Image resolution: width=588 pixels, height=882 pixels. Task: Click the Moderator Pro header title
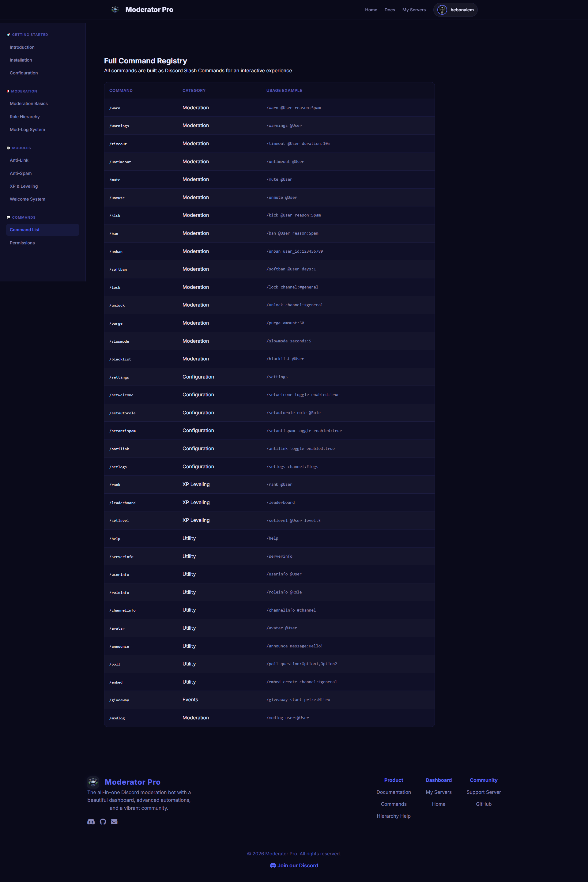click(x=149, y=10)
